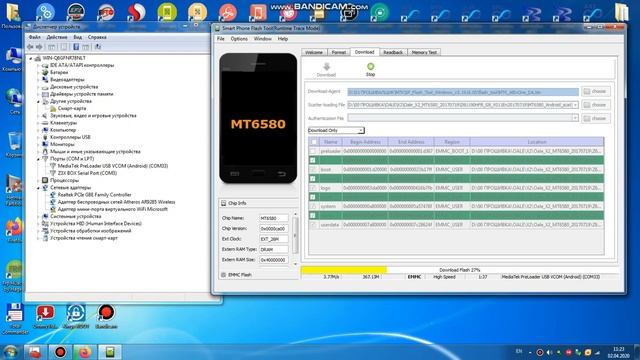The width and height of the screenshot is (640, 360).
Task: Select Realtek PCIe GBE Family Controller
Action: click(x=94, y=195)
